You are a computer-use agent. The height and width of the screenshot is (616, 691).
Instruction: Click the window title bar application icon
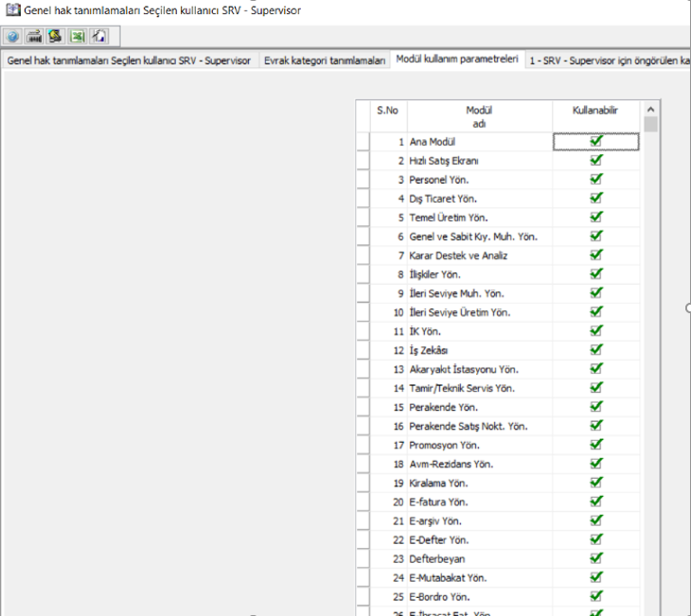point(10,9)
